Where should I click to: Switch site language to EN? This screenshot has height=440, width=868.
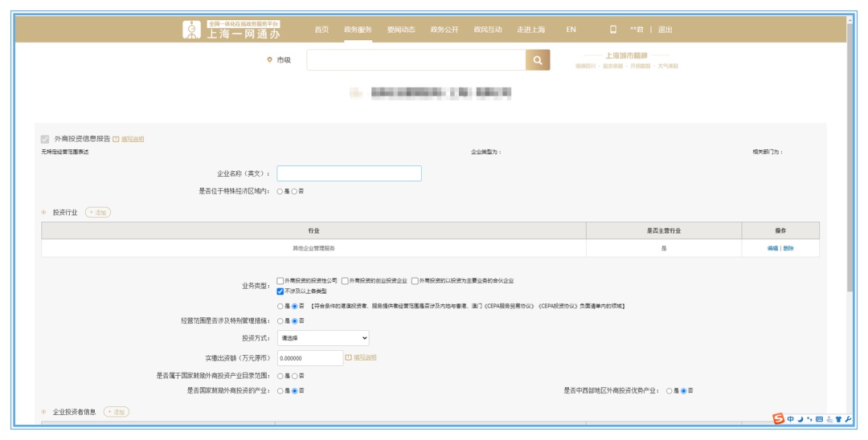click(x=571, y=30)
